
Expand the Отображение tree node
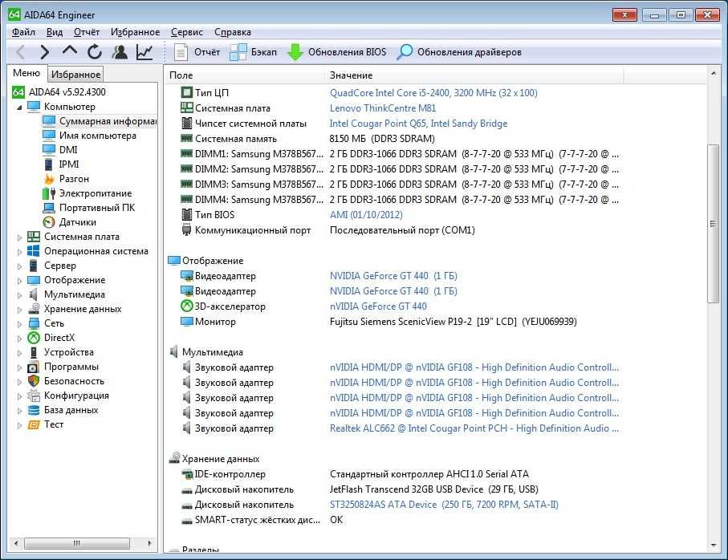click(19, 281)
